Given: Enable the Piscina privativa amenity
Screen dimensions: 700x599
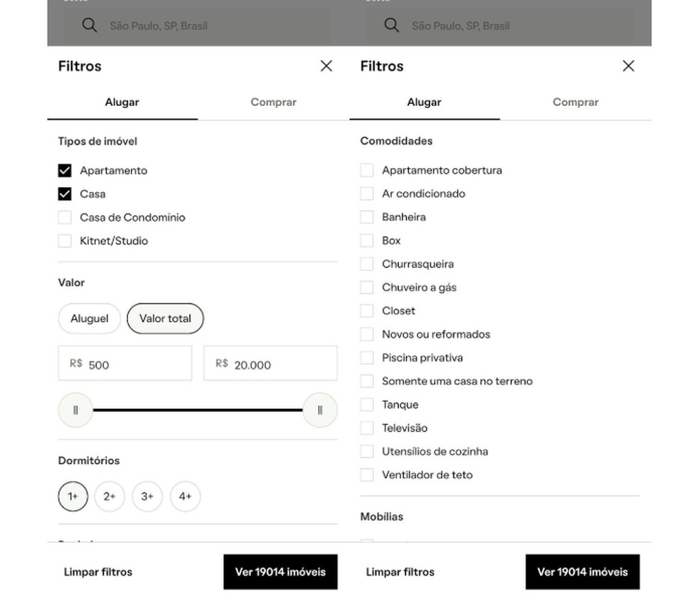Looking at the screenshot, I should coord(367,357).
